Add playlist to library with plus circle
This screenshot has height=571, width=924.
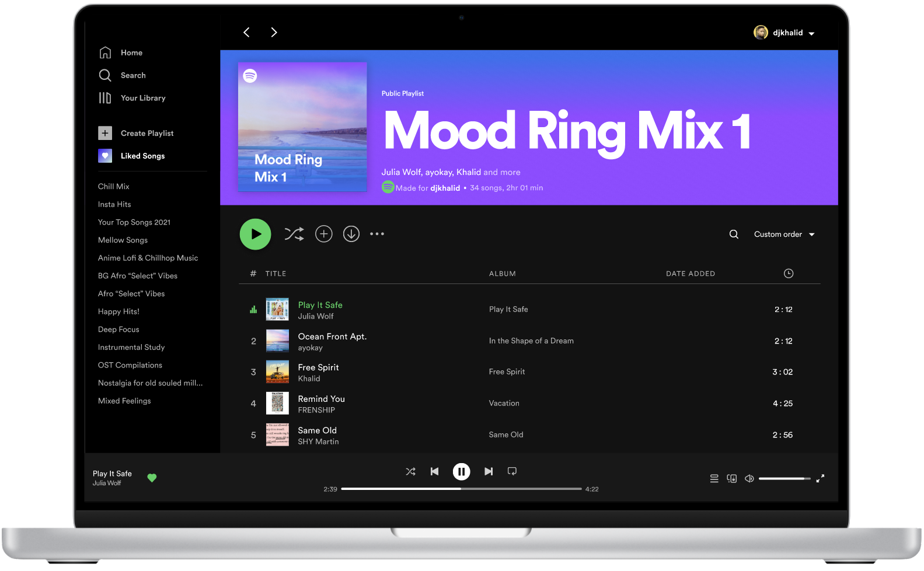pyautogui.click(x=324, y=234)
